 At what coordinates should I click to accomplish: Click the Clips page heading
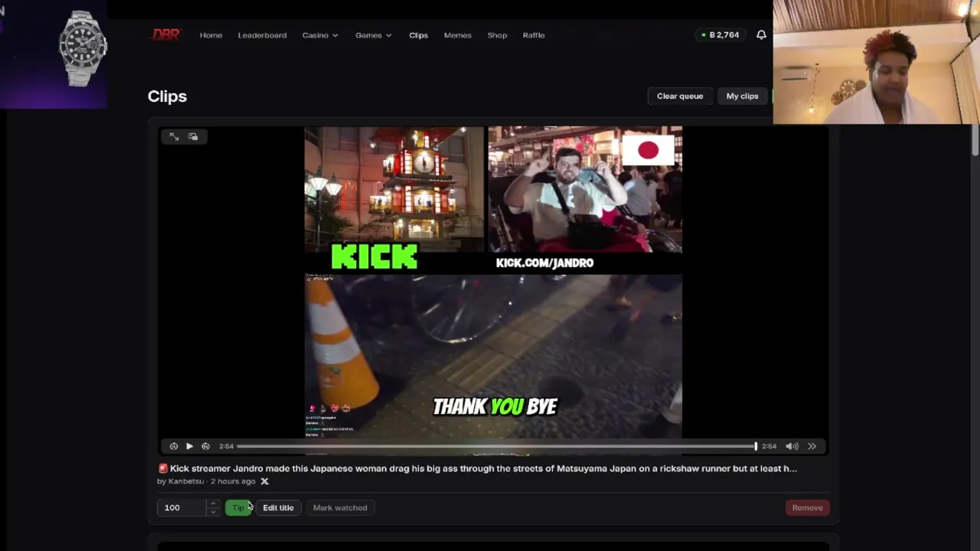point(167,96)
